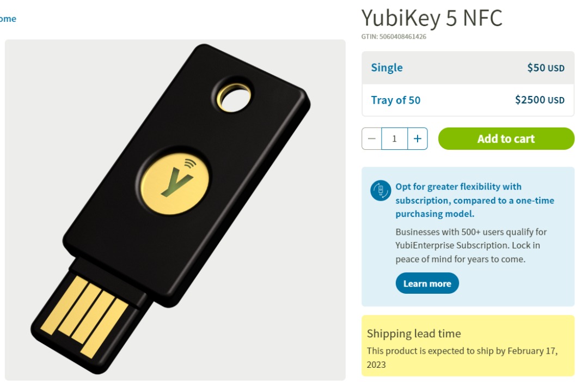Open the subscription flexibility headline link

tap(475, 200)
